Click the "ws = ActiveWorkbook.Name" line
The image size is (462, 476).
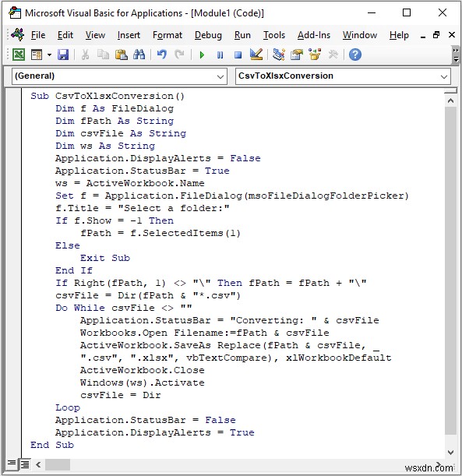tap(130, 183)
